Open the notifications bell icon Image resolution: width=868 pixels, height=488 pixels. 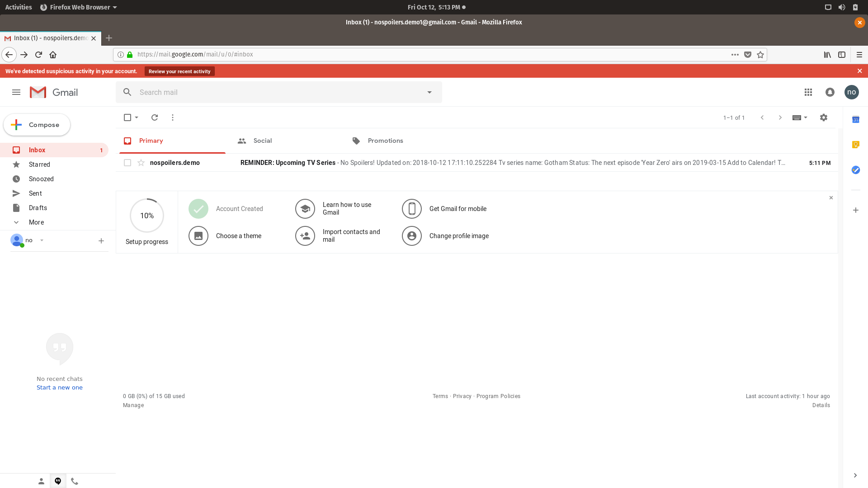coord(830,92)
